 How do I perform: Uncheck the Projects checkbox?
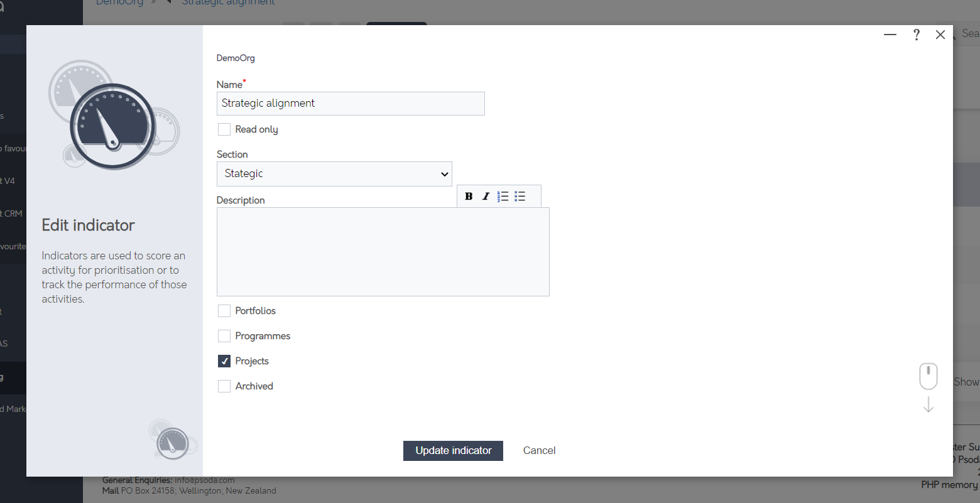point(224,360)
